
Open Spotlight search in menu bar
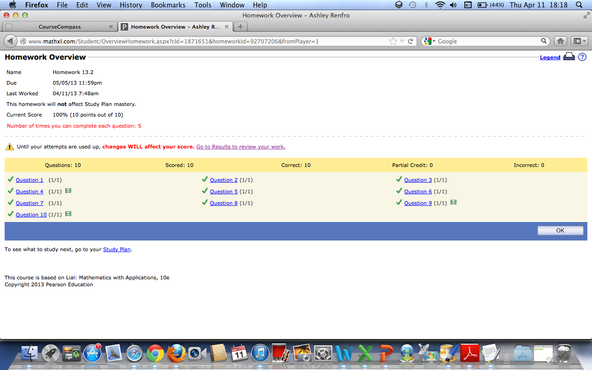coord(579,5)
